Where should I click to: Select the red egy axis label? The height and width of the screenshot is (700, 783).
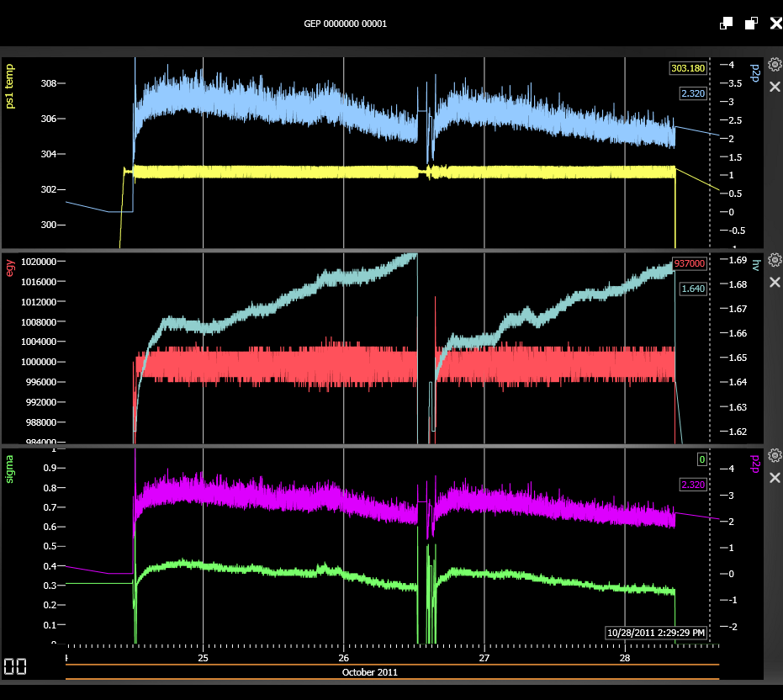point(9,268)
